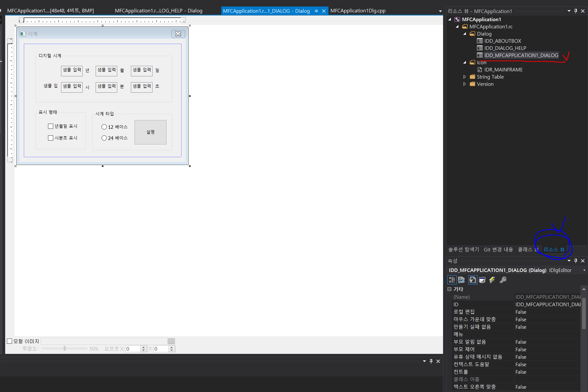The height and width of the screenshot is (392, 588).
Task: Collapse the MFCApplication1 root node
Action: pos(450,19)
